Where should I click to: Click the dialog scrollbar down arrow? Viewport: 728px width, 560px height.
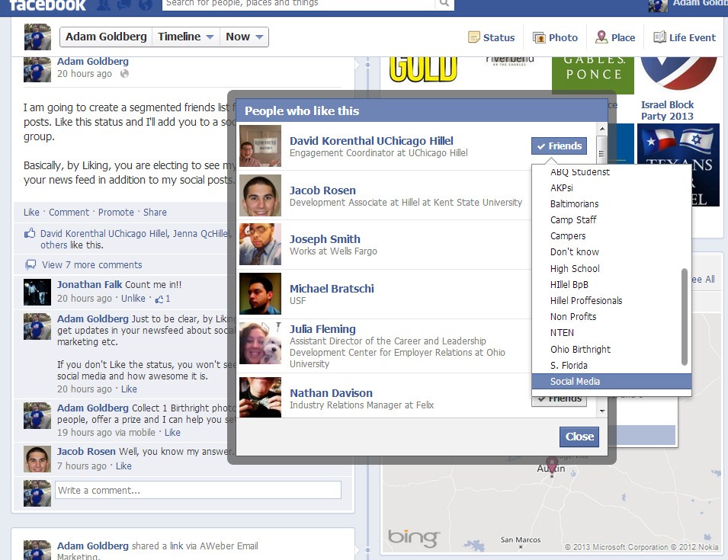tap(602, 411)
